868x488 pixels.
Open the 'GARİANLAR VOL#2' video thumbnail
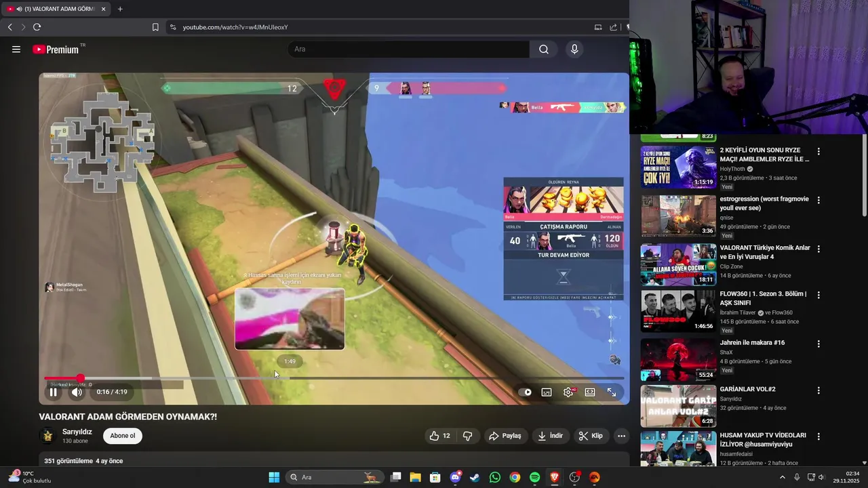click(x=678, y=405)
